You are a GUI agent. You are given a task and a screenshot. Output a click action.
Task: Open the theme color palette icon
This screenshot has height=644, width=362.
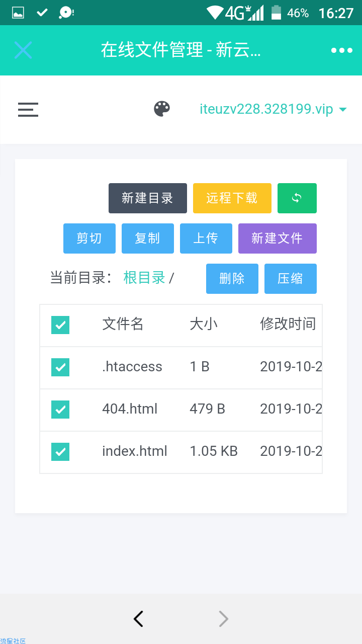click(x=162, y=109)
